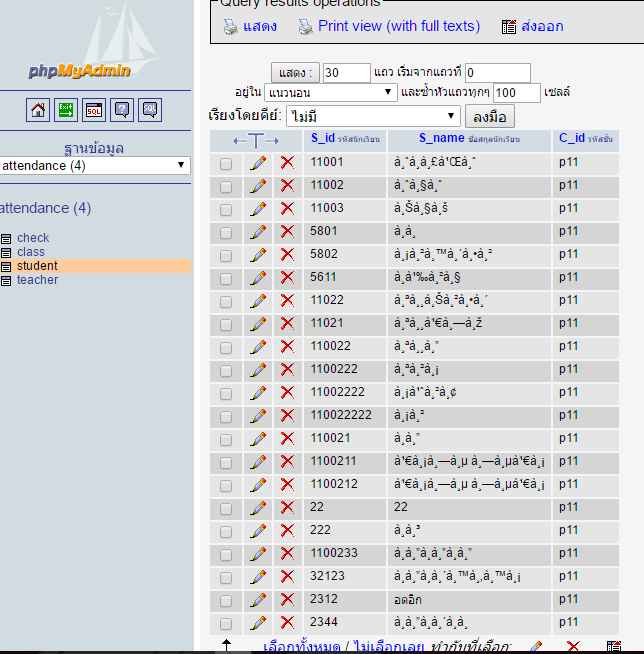This screenshot has width=644, height=654.
Task: Delete row 1100212 with the red X
Action: tap(287, 484)
